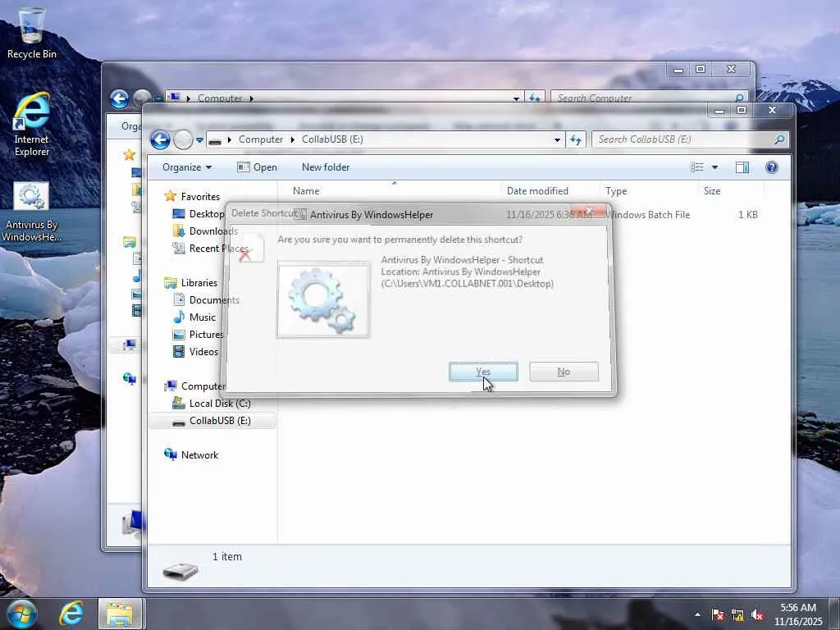Close the Delete Shortcut dialog
The width and height of the screenshot is (840, 630).
(x=589, y=211)
